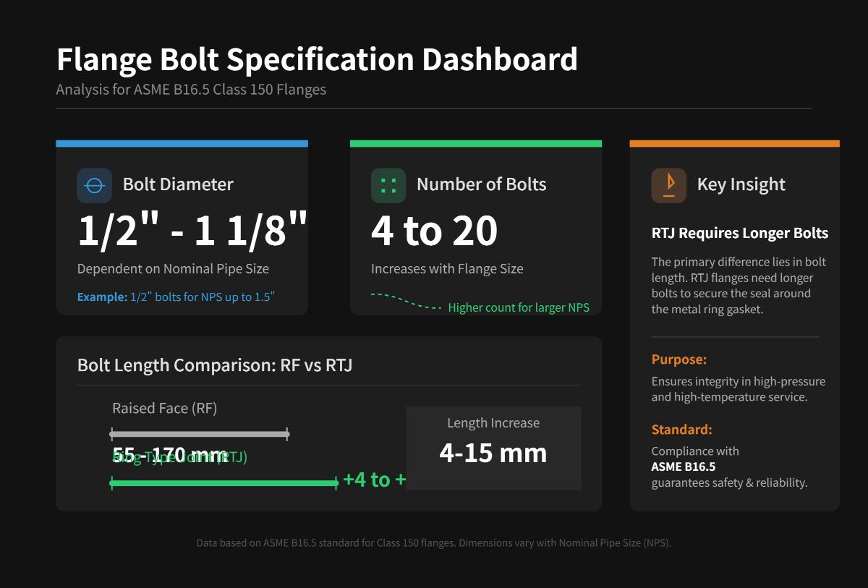
Task: Click the orange Standard label
Action: (x=682, y=430)
